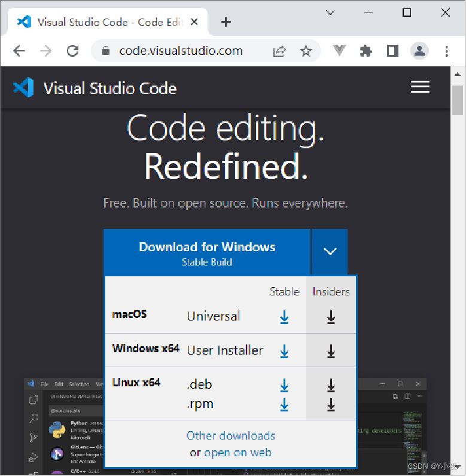Open a new tab with the plus button
The image size is (466, 476).
point(226,22)
